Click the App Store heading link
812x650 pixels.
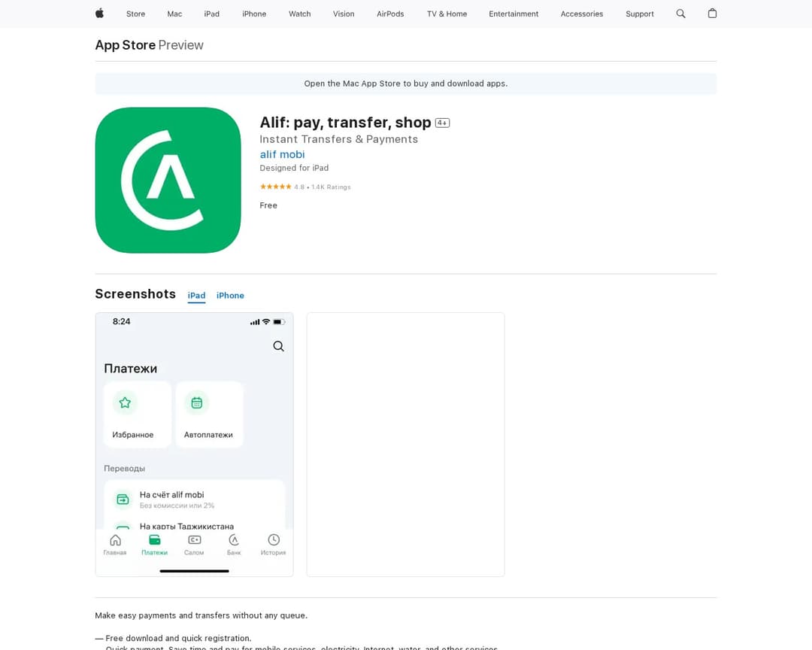[125, 45]
